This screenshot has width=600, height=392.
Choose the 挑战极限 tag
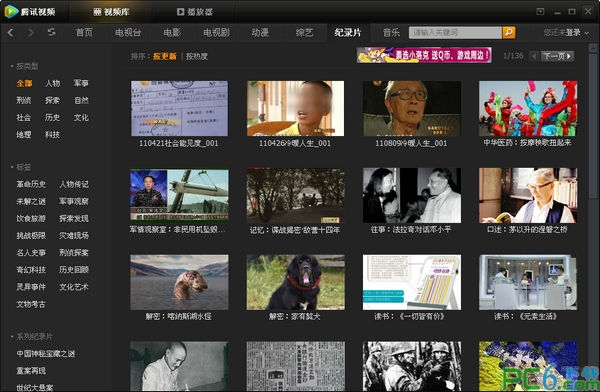pos(31,235)
